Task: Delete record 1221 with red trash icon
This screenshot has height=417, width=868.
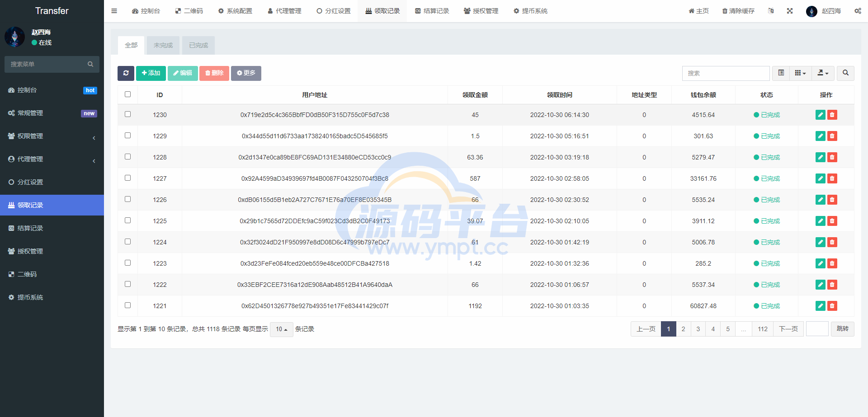Action: tap(832, 306)
